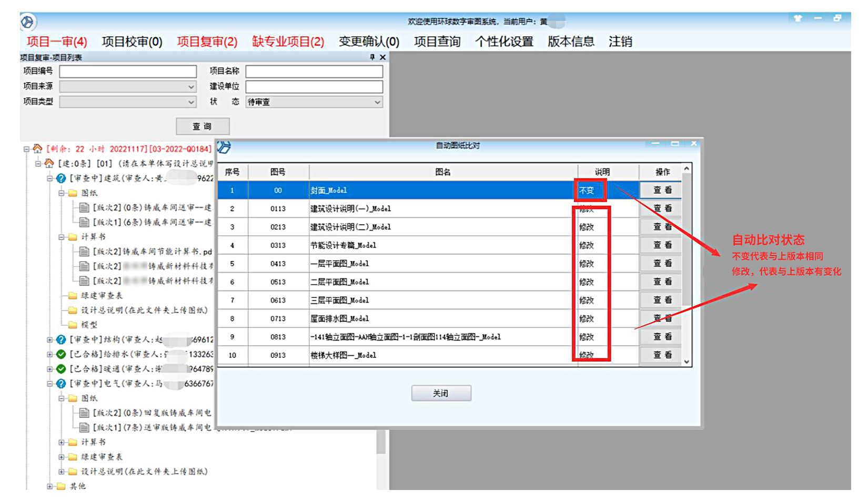The width and height of the screenshot is (868, 500).
Task: Open the 项目一审(4) menu
Action: tap(57, 42)
